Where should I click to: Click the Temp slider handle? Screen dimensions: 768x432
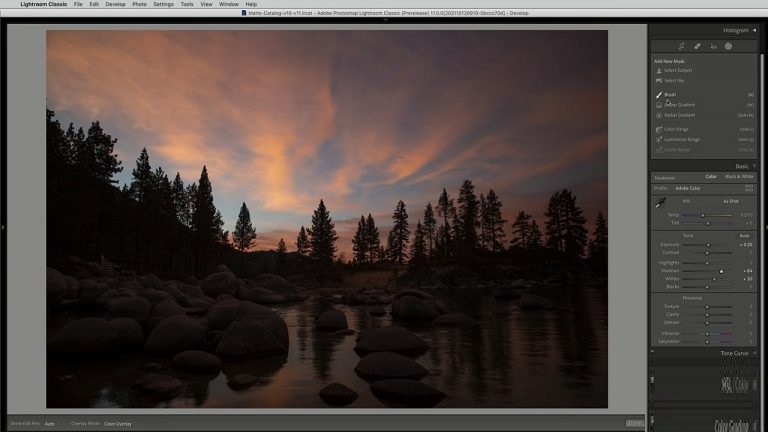pyautogui.click(x=702, y=216)
